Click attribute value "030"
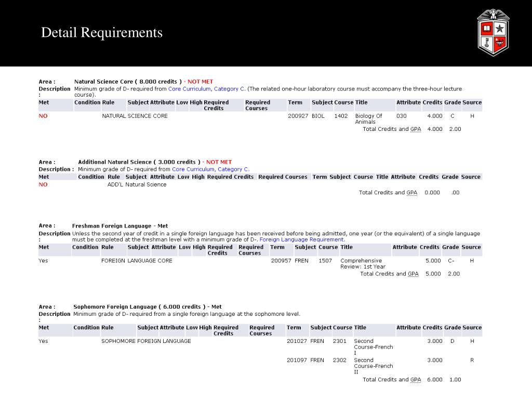 pyautogui.click(x=402, y=116)
